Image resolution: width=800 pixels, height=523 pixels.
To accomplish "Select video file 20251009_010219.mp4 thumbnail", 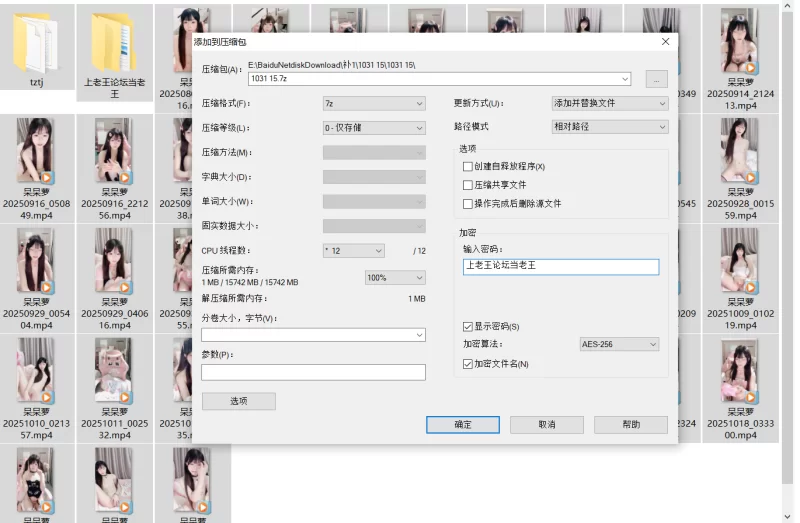I will click(739, 261).
